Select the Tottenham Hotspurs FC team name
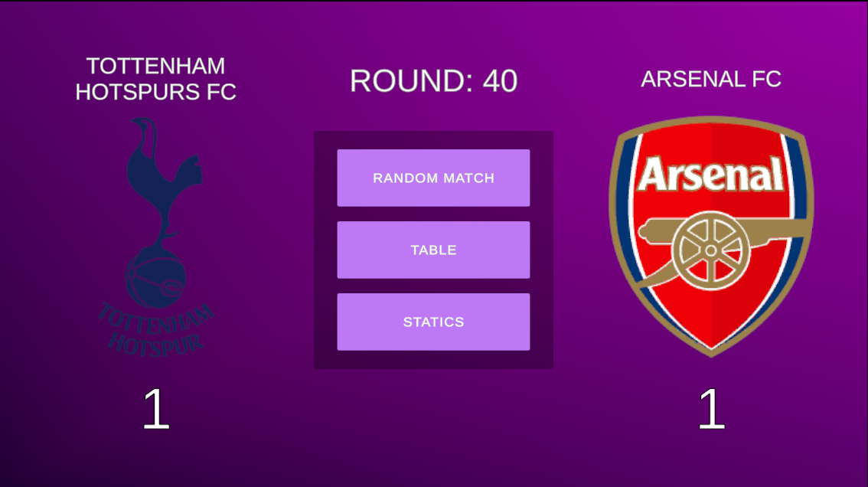 coord(155,79)
